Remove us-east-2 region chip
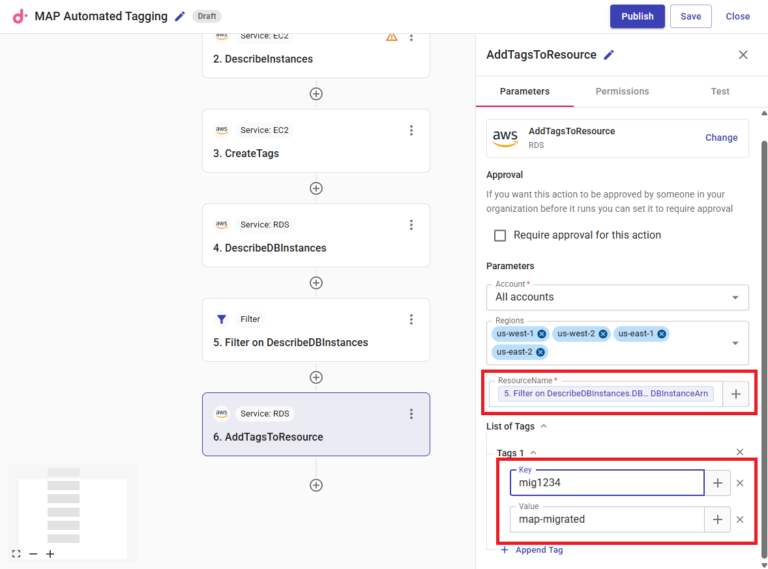The height and width of the screenshot is (569, 768). (x=541, y=352)
